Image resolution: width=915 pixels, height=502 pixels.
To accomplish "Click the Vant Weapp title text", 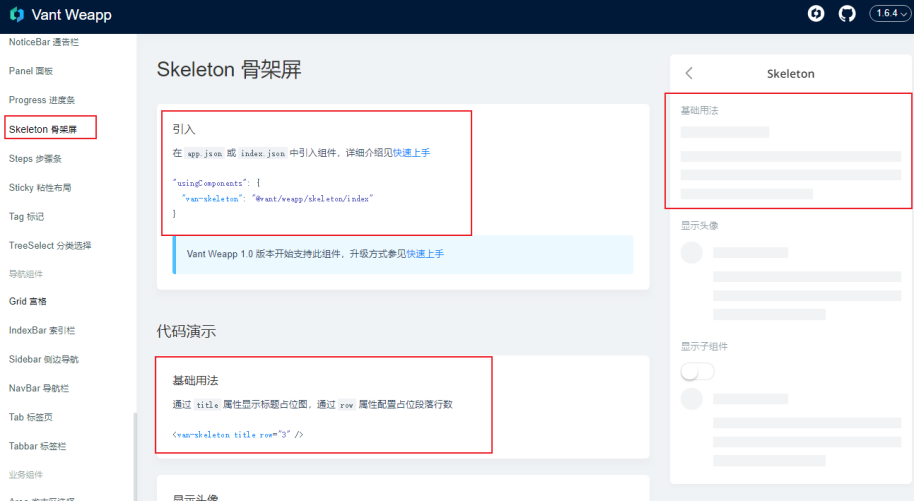I will pyautogui.click(x=71, y=15).
